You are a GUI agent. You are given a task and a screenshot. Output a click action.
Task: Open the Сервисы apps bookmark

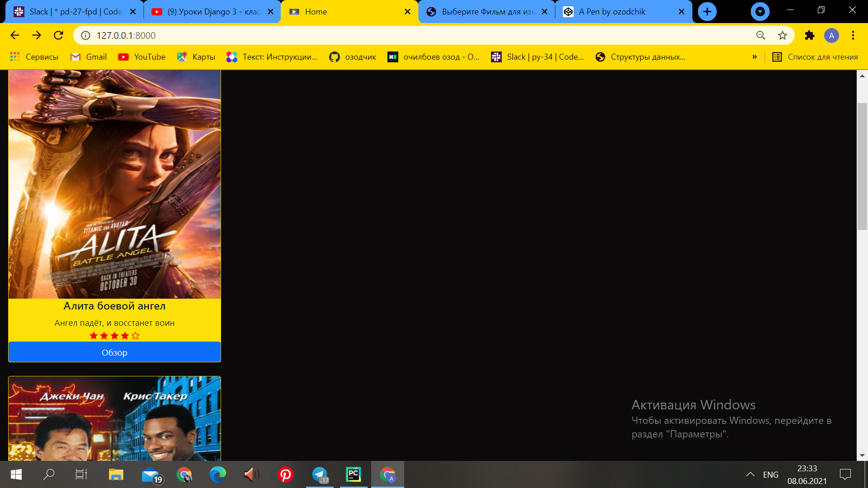34,57
